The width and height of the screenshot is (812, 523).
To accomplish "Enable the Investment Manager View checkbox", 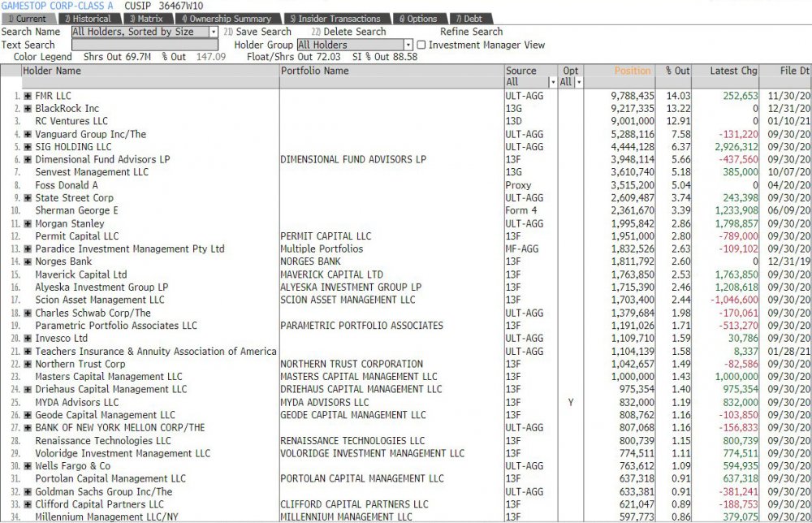I will coord(421,45).
